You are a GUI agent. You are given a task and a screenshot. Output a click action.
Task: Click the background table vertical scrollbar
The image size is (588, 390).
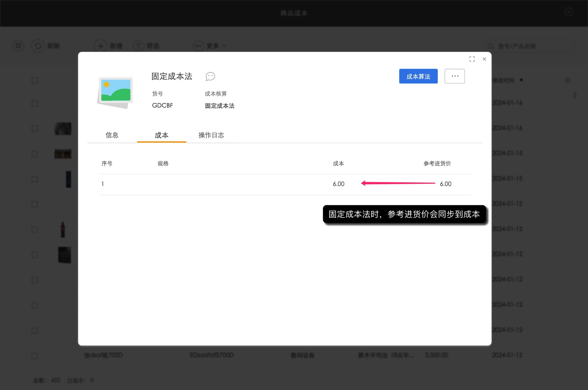coord(575,95)
